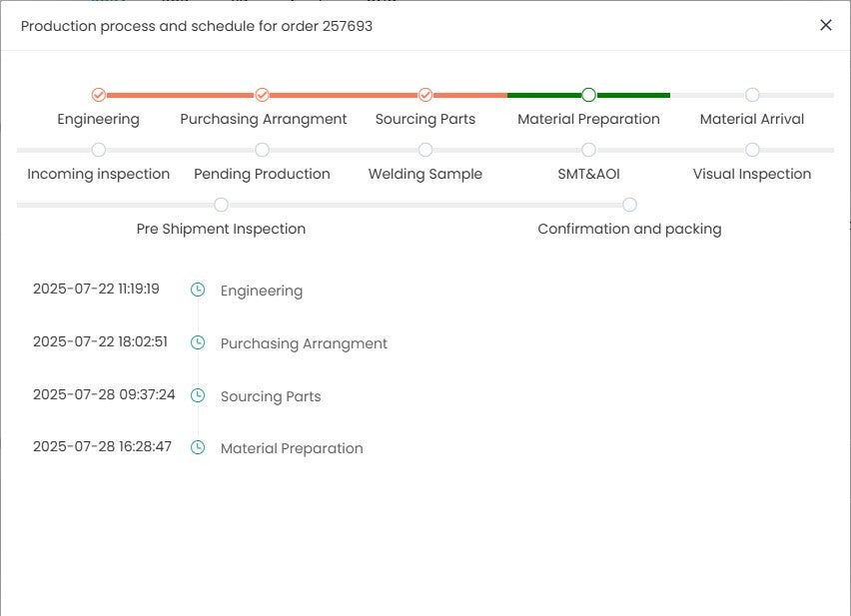
Task: Click the 2025-07-28 09:37:24 timestamp
Action: tap(104, 394)
